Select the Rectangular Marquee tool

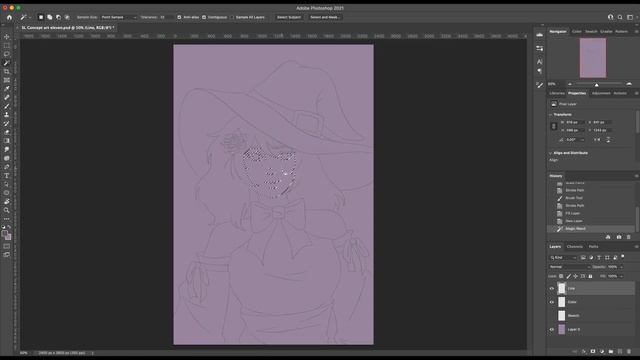click(x=7, y=45)
